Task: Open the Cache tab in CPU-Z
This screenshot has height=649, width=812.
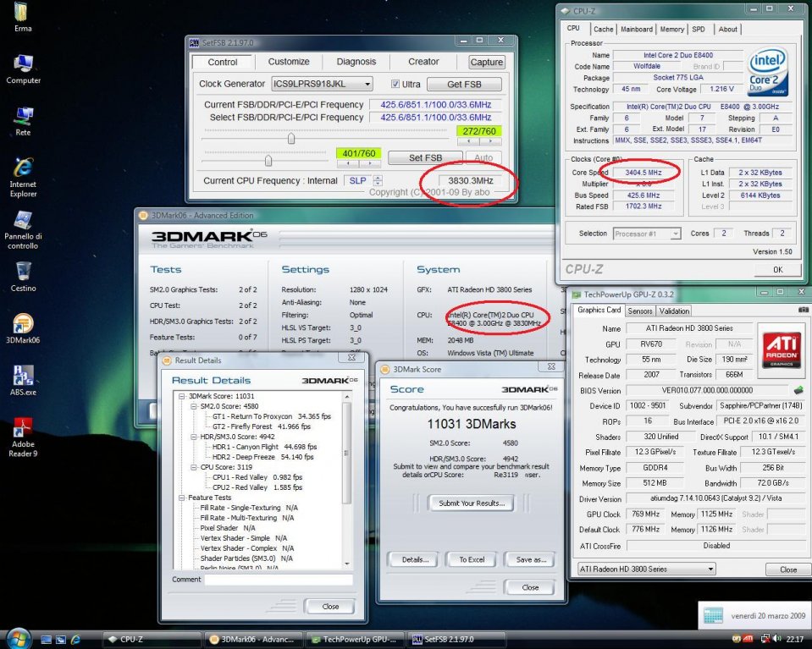Action: point(604,30)
